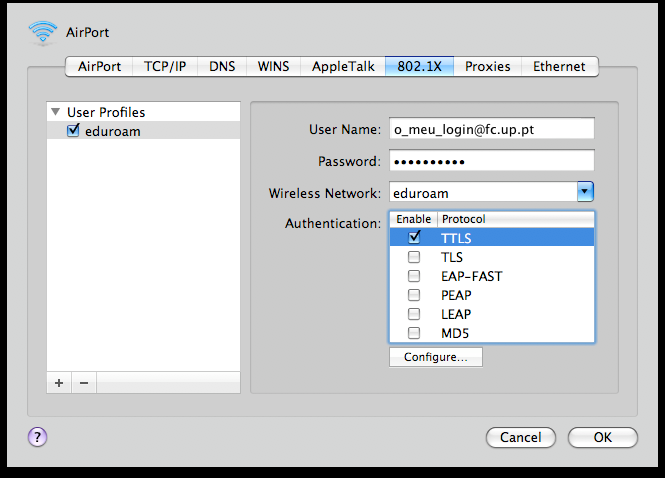Screen dimensions: 665x478
Task: Click into the User Name field
Action: tap(492, 129)
